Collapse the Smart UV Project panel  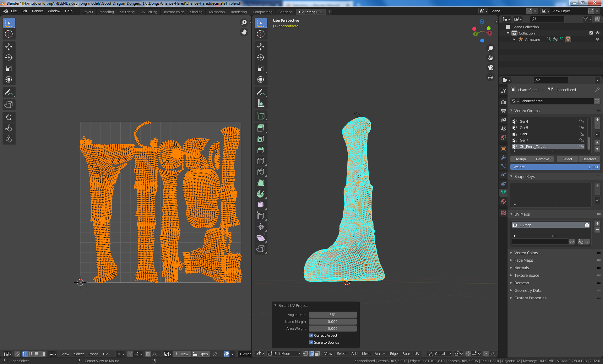[275, 305]
